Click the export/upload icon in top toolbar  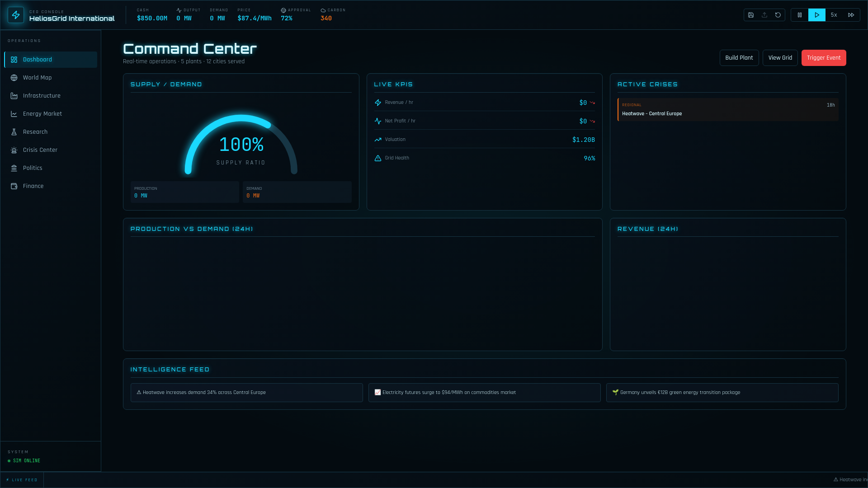(x=764, y=15)
